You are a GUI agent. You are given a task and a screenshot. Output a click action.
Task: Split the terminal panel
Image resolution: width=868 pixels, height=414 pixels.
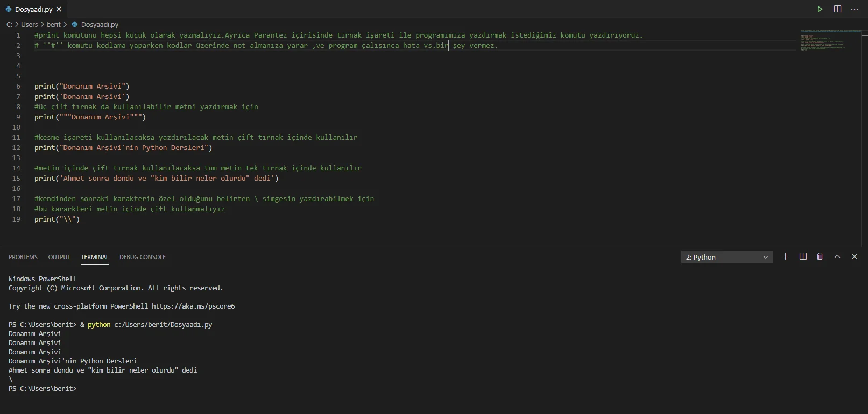[x=803, y=256]
